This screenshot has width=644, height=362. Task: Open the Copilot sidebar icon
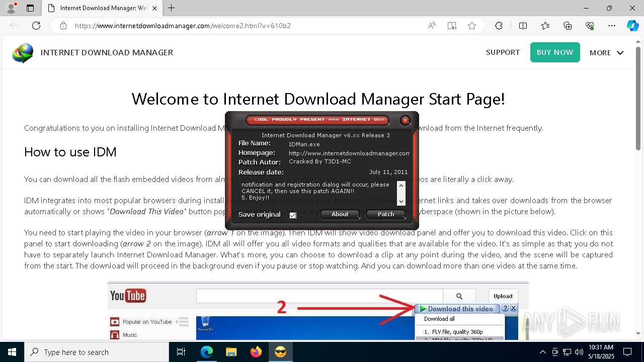tap(632, 26)
